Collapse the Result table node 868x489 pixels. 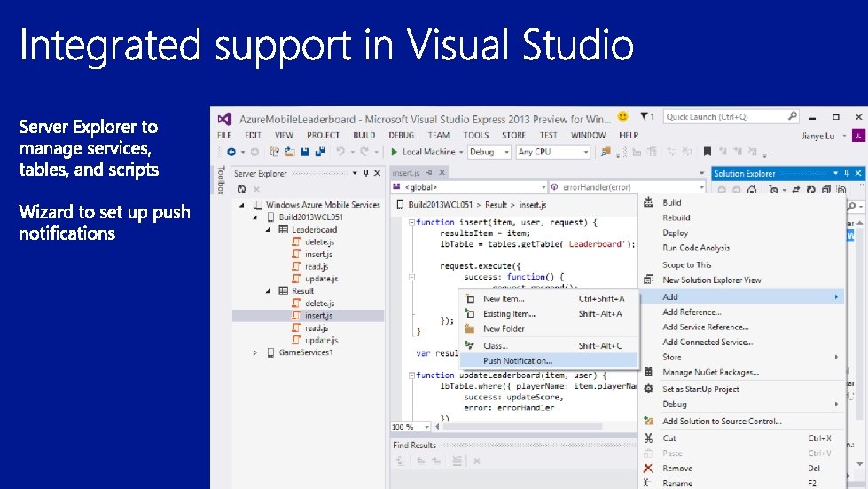click(x=269, y=291)
